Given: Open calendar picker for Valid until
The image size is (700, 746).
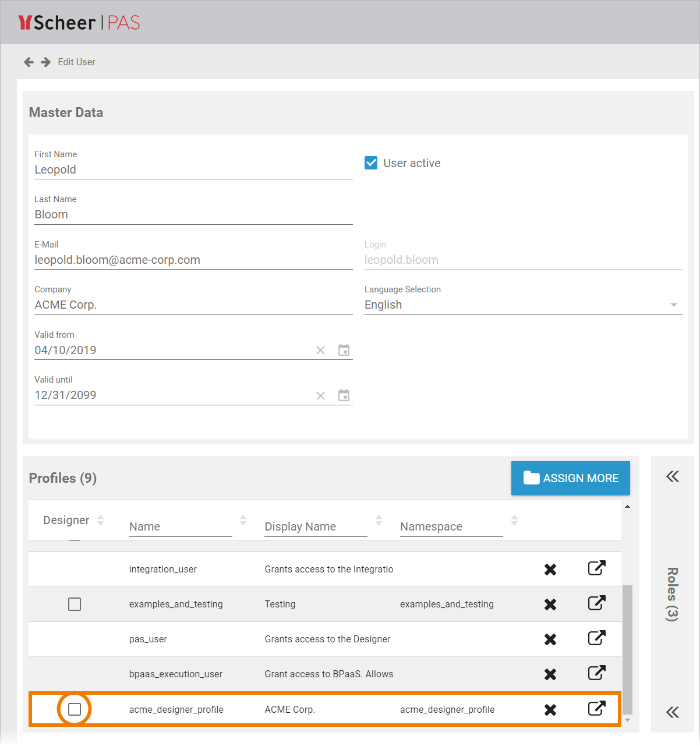Looking at the screenshot, I should 344,395.
